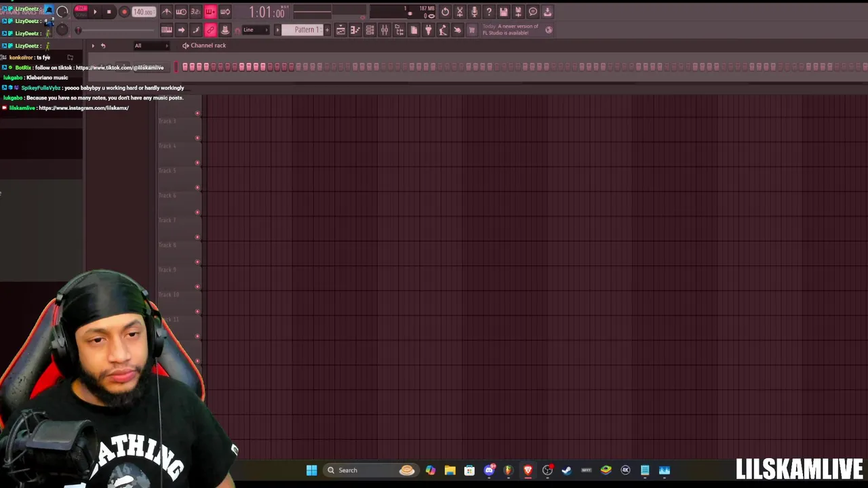
Task: Toggle wait for input to start
Action: (x=181, y=12)
